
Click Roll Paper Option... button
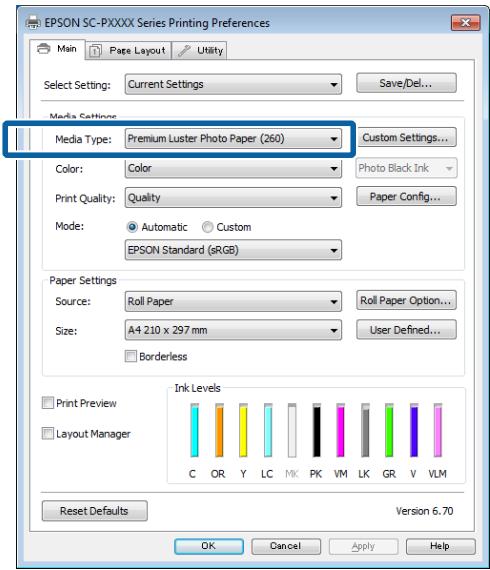point(406,300)
